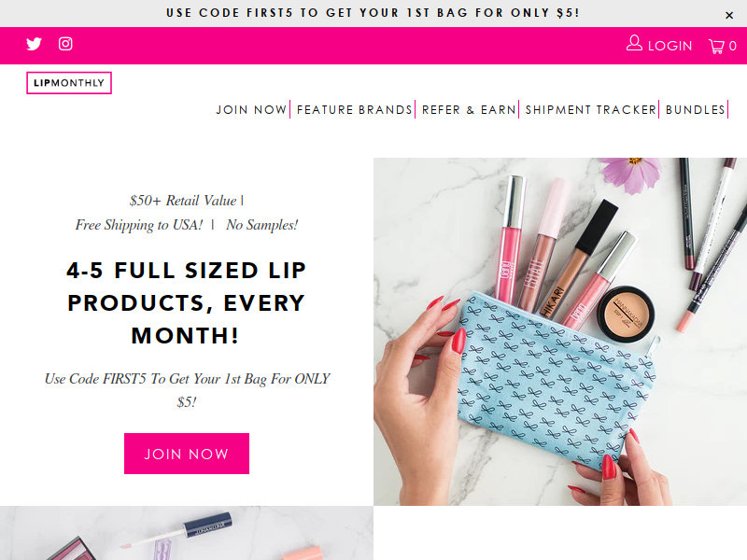The image size is (747, 560).
Task: Open Shipment Tracker page
Action: click(x=591, y=110)
